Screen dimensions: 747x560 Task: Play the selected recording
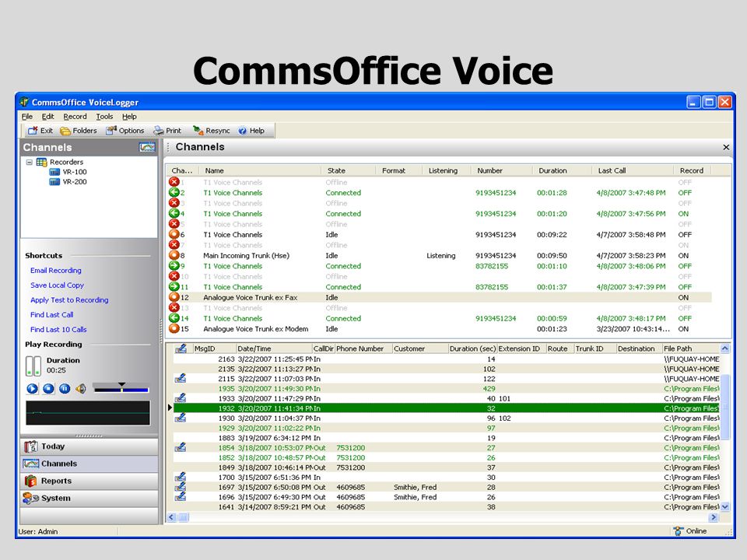tap(32, 389)
